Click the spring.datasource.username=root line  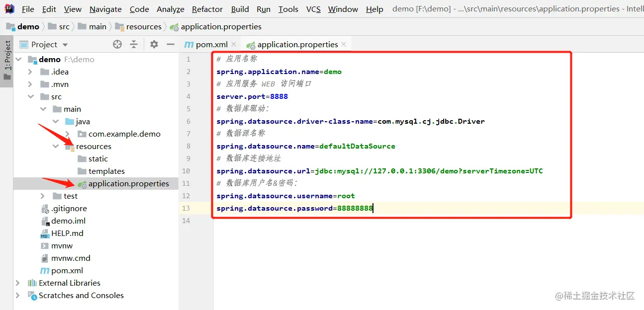coord(285,196)
